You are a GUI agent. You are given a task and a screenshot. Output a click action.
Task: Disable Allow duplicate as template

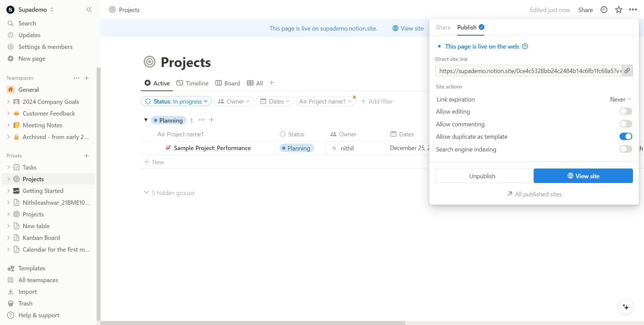click(625, 136)
